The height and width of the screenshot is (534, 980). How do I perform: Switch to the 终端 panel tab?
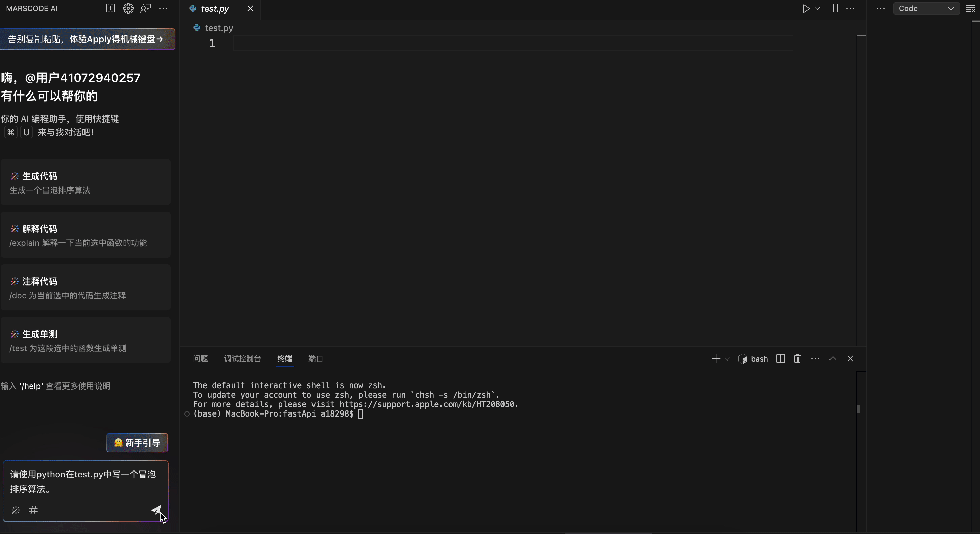point(284,358)
